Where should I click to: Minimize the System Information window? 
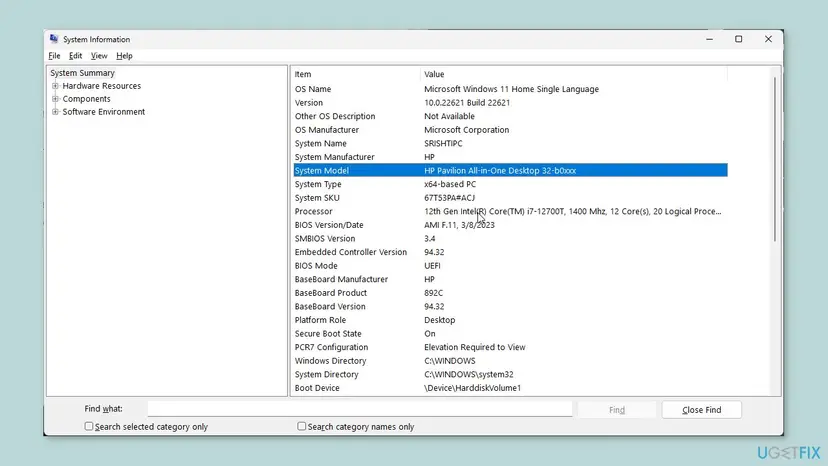(x=709, y=39)
